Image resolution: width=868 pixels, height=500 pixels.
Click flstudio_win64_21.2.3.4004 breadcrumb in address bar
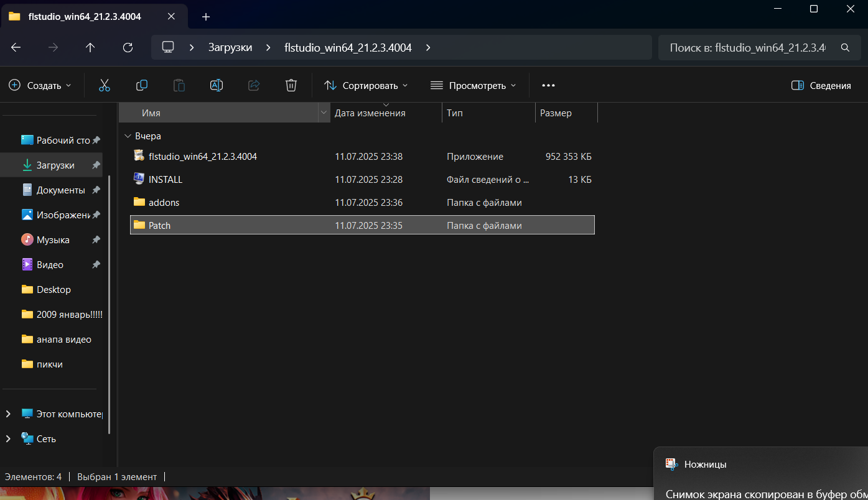click(348, 47)
